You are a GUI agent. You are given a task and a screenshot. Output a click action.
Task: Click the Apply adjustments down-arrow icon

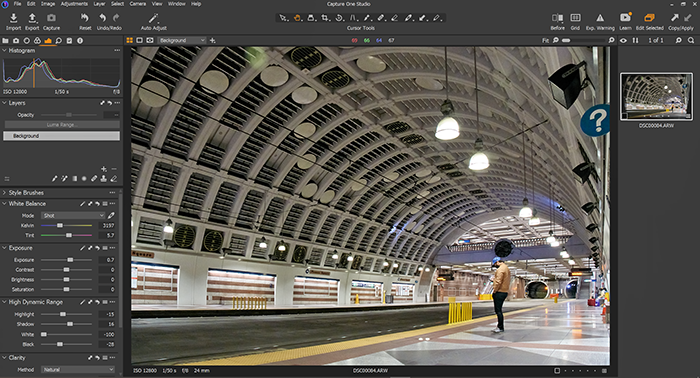coord(688,18)
